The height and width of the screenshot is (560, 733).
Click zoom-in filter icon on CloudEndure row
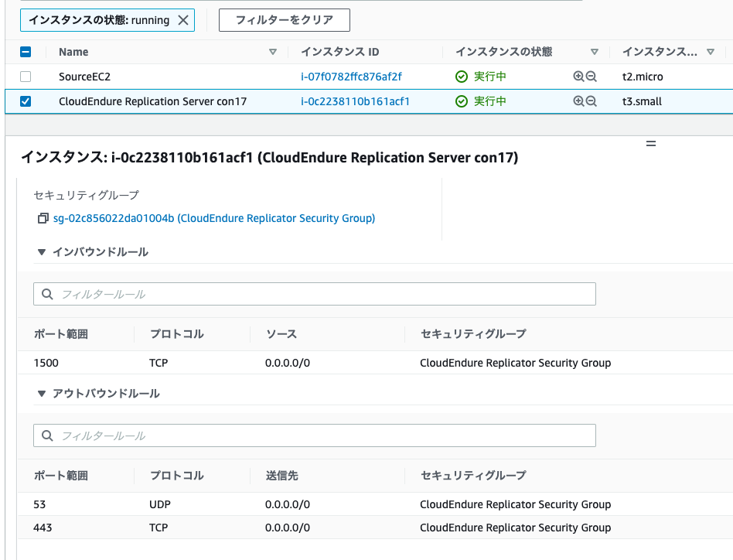pos(578,101)
